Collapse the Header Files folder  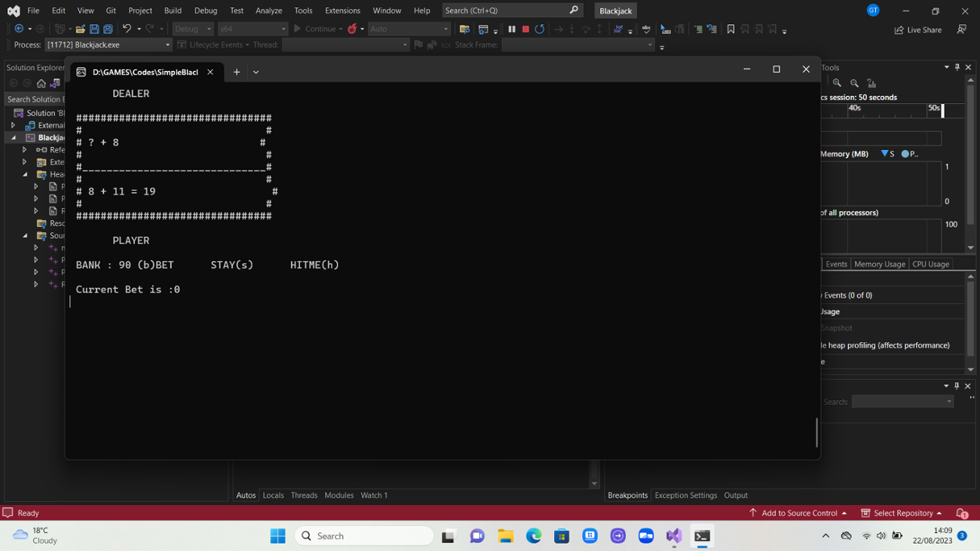[25, 174]
